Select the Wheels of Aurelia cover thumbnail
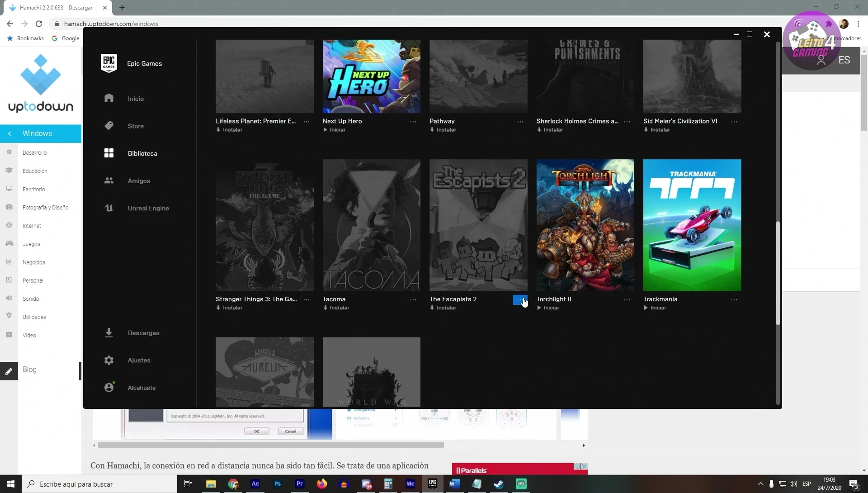 pos(264,372)
